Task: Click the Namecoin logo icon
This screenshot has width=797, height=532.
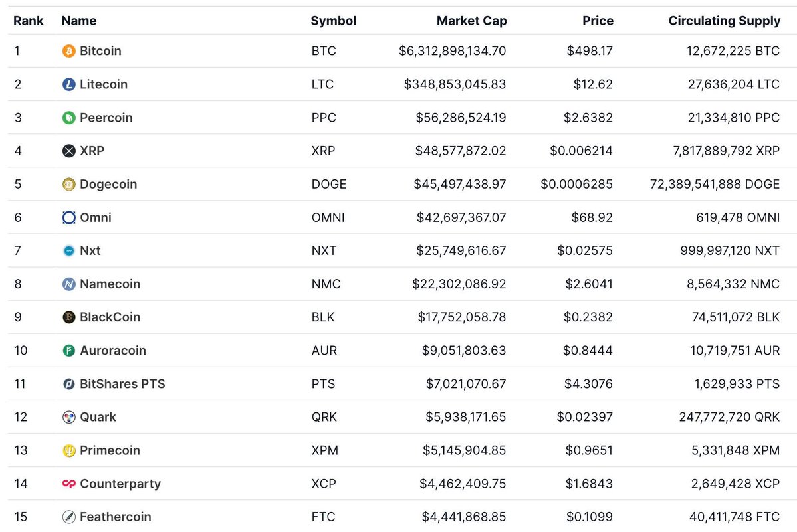Action: click(68, 284)
